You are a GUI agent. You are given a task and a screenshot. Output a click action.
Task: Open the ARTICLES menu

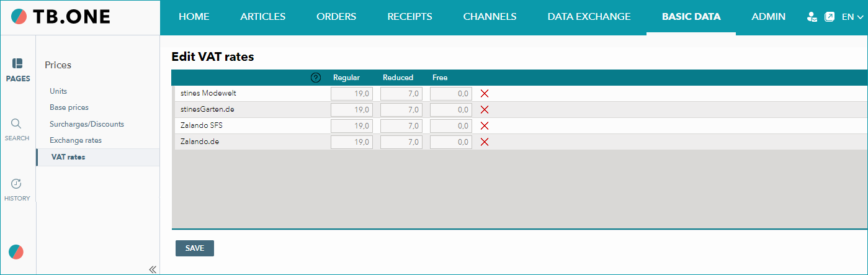point(263,17)
